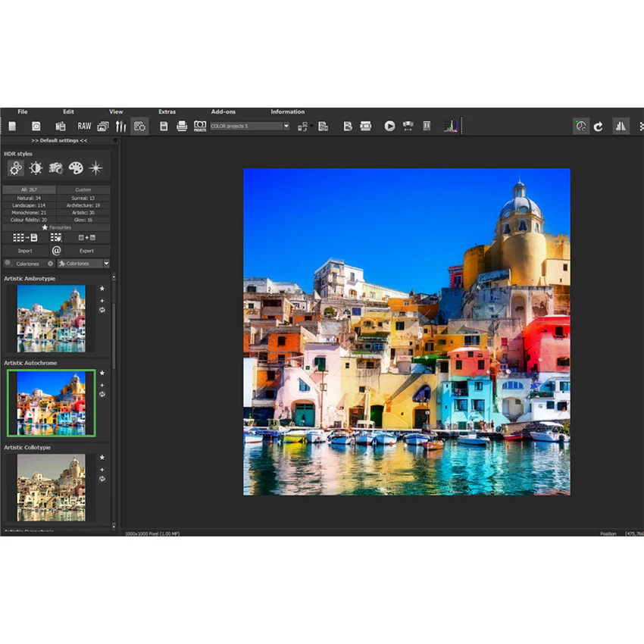Screen dimensions: 644x644
Task: Open the Extras menu
Action: [167, 111]
